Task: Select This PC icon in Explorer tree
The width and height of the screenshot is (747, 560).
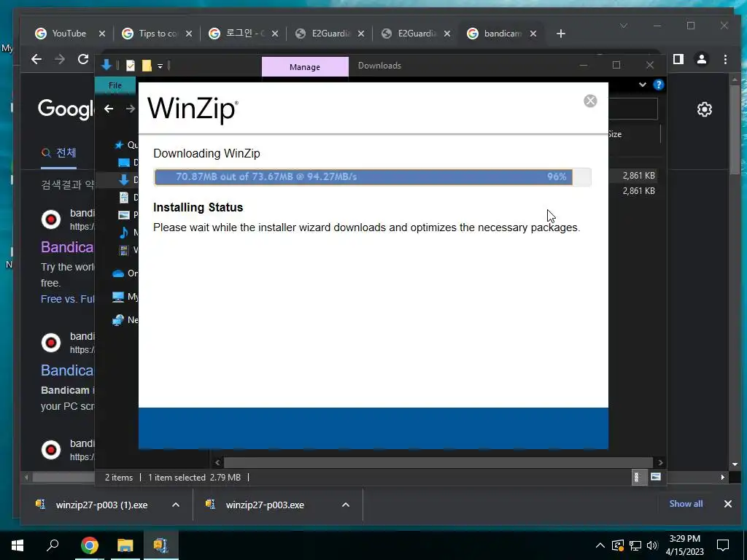Action: coord(118,297)
